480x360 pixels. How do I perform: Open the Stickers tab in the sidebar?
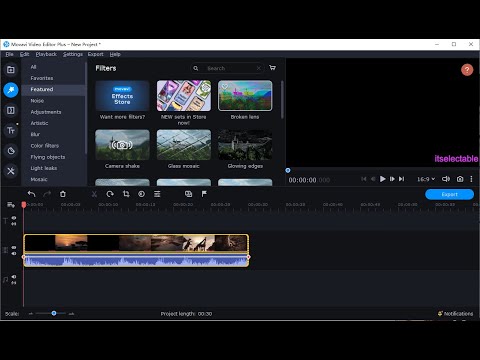[x=11, y=151]
